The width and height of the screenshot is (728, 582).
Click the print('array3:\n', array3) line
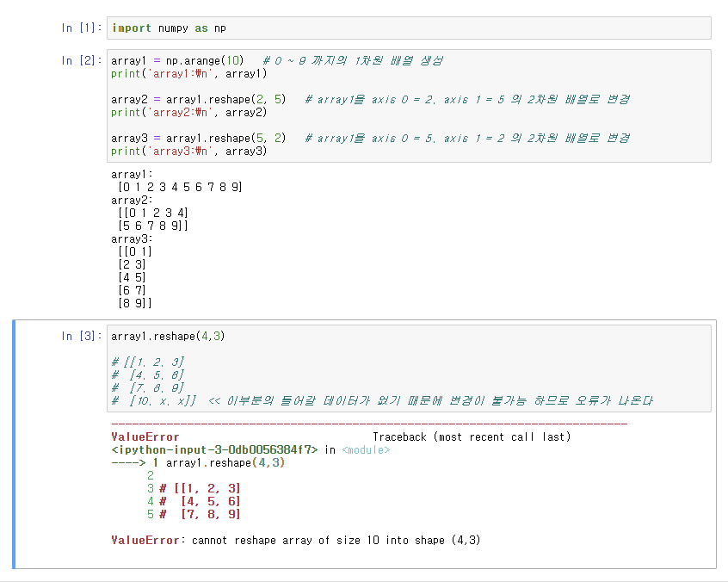(x=189, y=152)
